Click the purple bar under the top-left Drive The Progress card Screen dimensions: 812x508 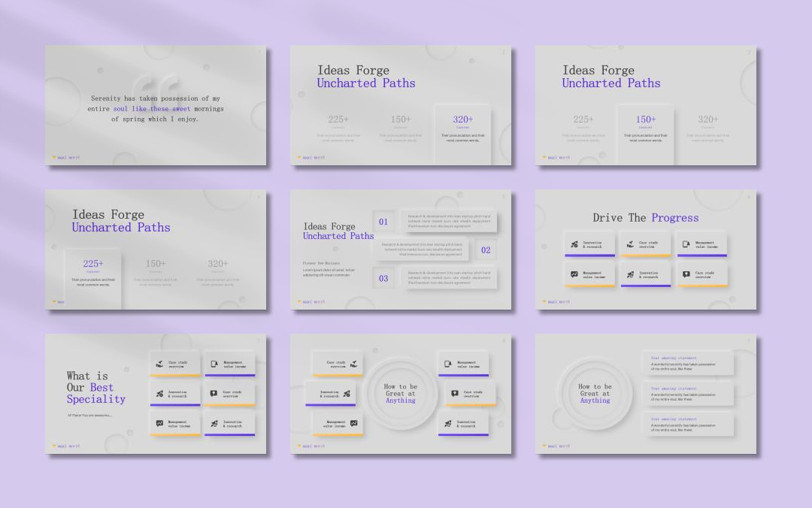point(589,256)
